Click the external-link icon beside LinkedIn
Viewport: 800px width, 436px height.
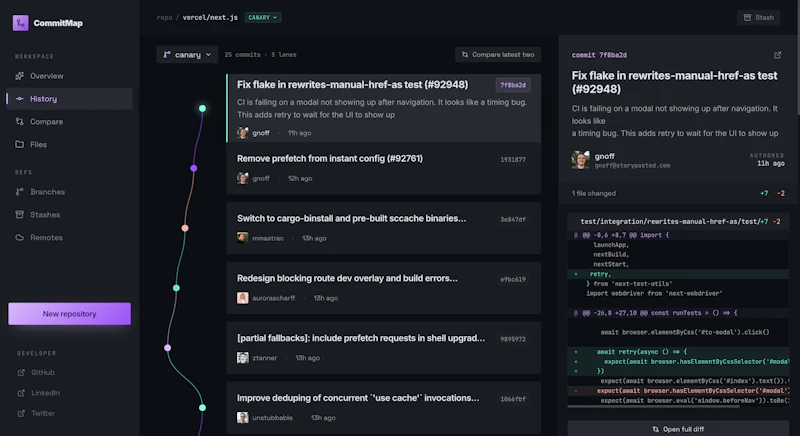tap(21, 393)
